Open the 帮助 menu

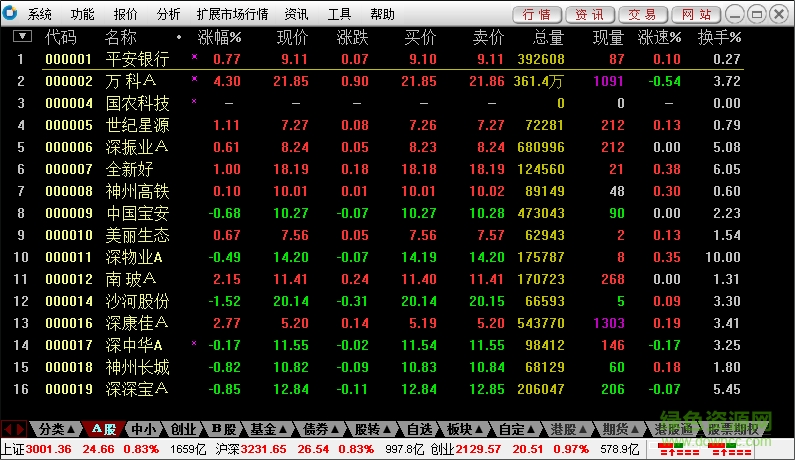click(382, 14)
